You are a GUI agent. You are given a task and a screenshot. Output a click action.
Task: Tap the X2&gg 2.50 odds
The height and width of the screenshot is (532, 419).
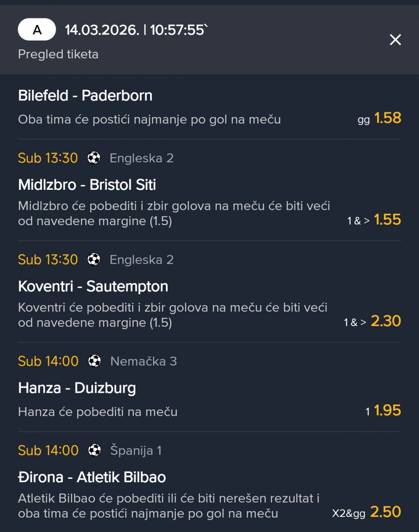[x=385, y=512]
